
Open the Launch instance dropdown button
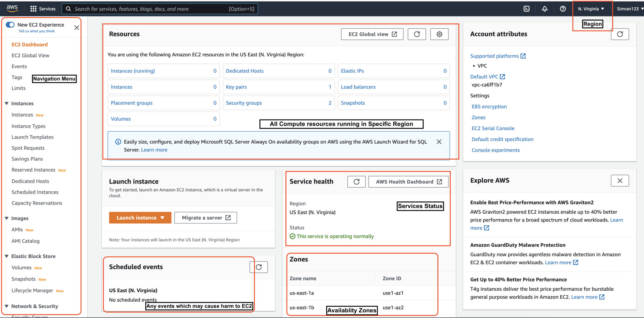point(140,218)
